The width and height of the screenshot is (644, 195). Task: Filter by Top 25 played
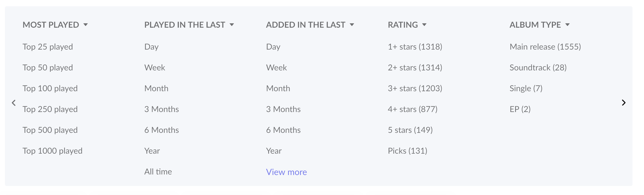48,47
